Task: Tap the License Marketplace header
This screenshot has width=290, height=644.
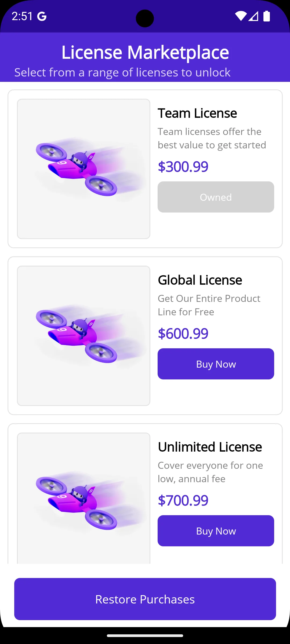Action: click(145, 52)
